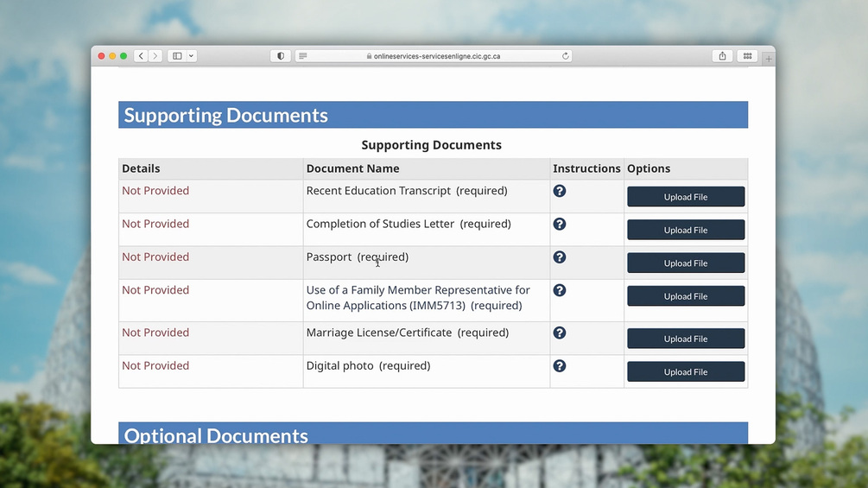Go forward using Safari's forward arrow
The width and height of the screenshot is (868, 488).
[x=155, y=56]
